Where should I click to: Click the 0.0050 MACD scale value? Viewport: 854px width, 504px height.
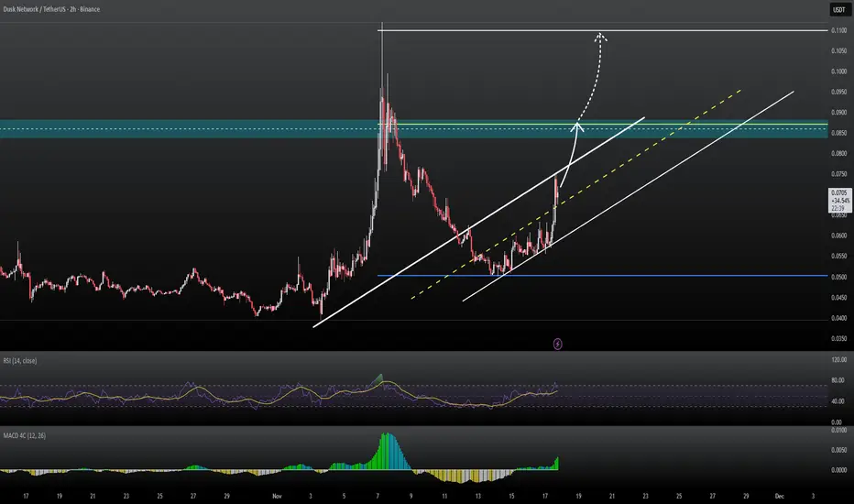[x=838, y=450]
